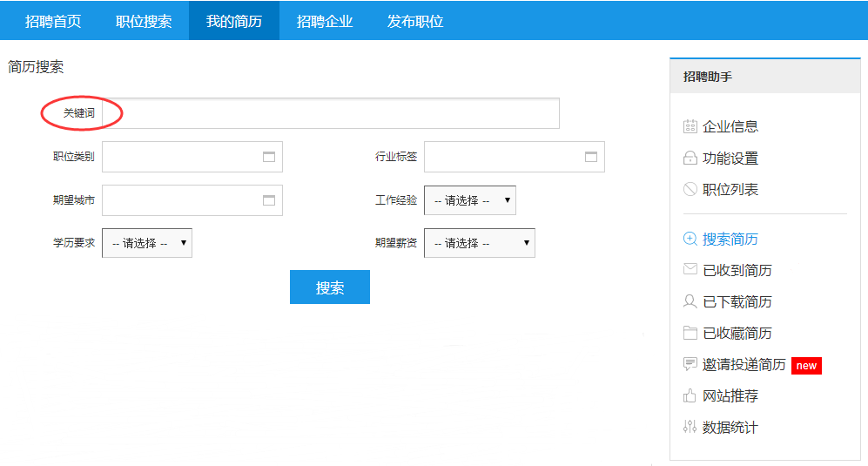Image resolution: width=868 pixels, height=466 pixels.
Task: Expand the 期望薪资 dropdown
Action: 479,243
